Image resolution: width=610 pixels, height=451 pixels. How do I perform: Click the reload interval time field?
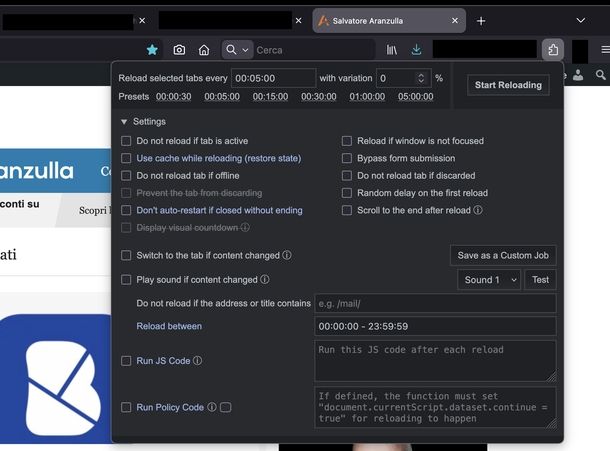[x=273, y=78]
